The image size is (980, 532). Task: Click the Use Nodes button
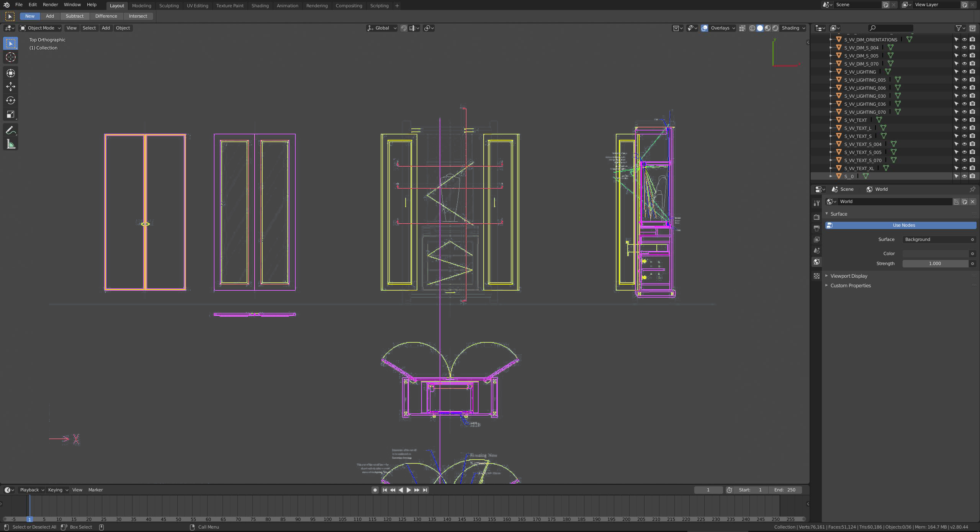pos(901,225)
